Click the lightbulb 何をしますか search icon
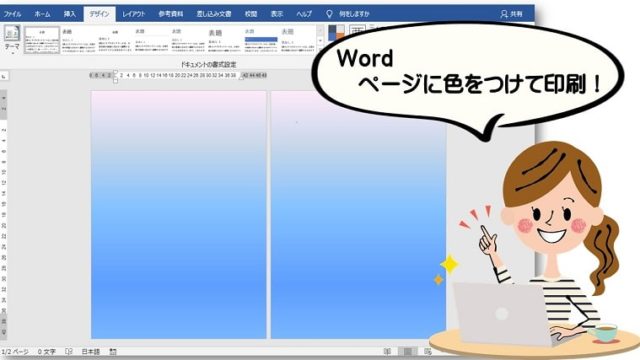640x360 pixels. click(x=329, y=14)
